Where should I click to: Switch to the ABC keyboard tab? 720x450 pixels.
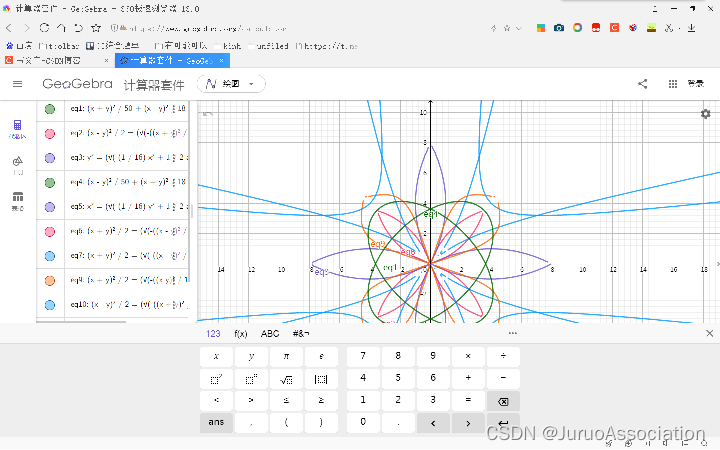click(x=270, y=334)
